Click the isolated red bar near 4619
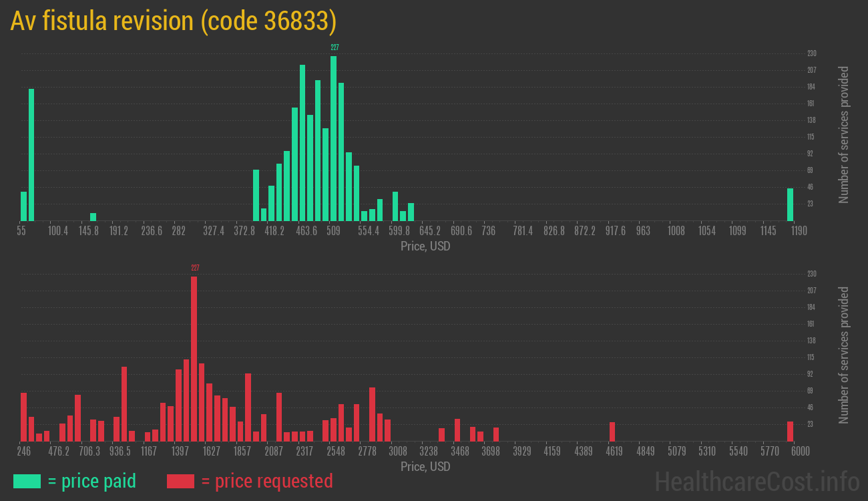The image size is (868, 501). tap(612, 432)
